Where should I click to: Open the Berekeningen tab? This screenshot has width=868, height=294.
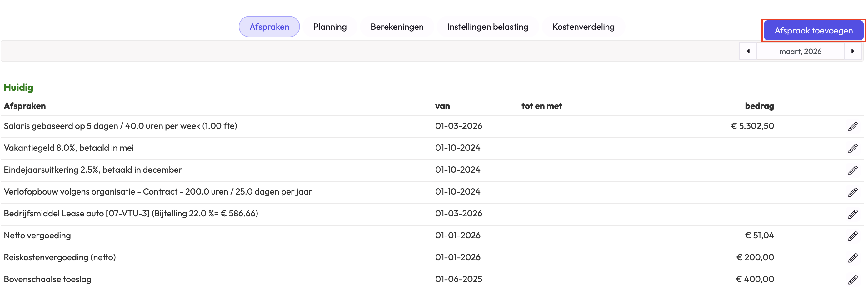tap(397, 27)
